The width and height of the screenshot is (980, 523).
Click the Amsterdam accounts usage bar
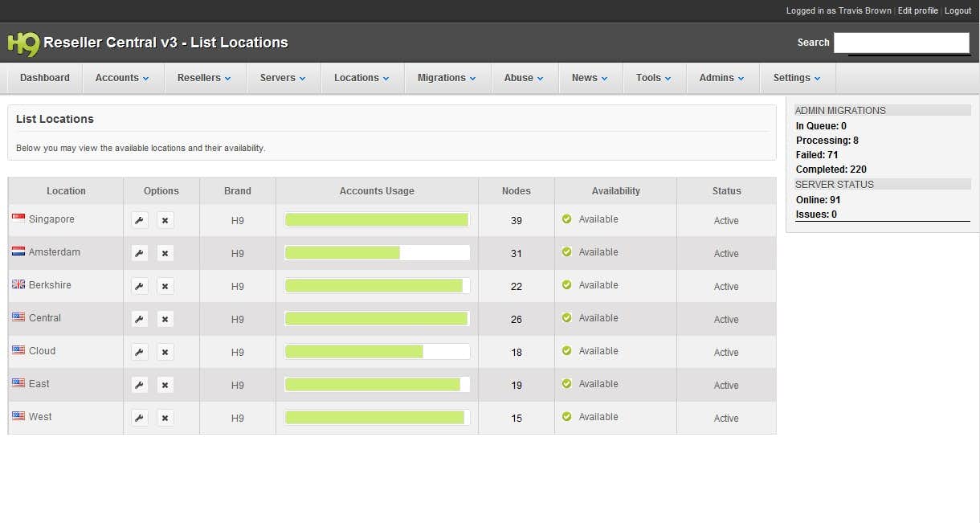point(377,253)
